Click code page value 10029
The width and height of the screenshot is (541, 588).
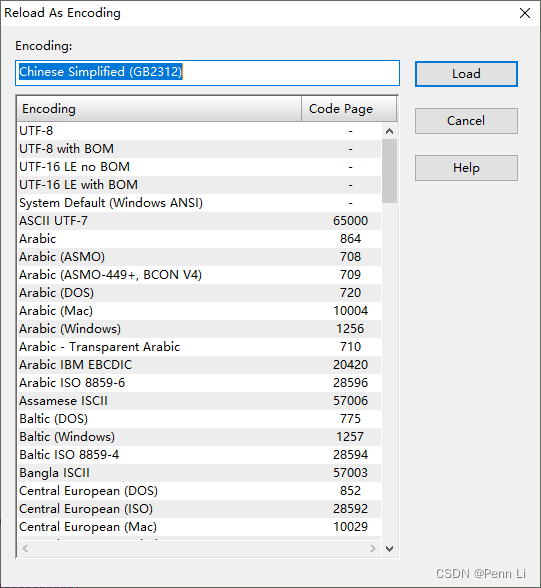point(351,527)
